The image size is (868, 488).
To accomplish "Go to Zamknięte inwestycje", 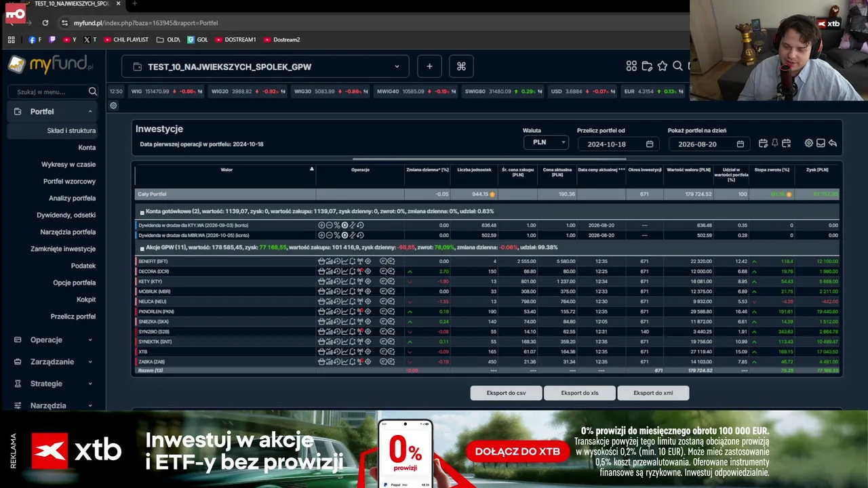I will click(63, 249).
